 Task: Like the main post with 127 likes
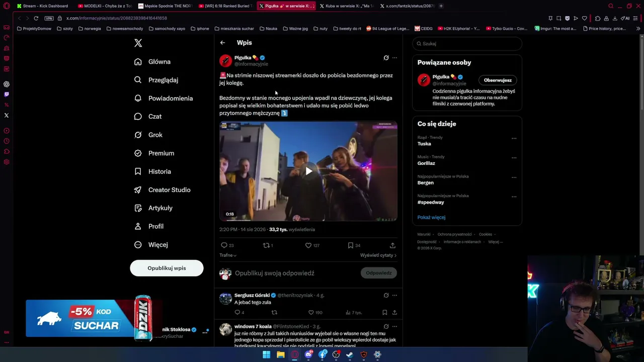point(312,245)
